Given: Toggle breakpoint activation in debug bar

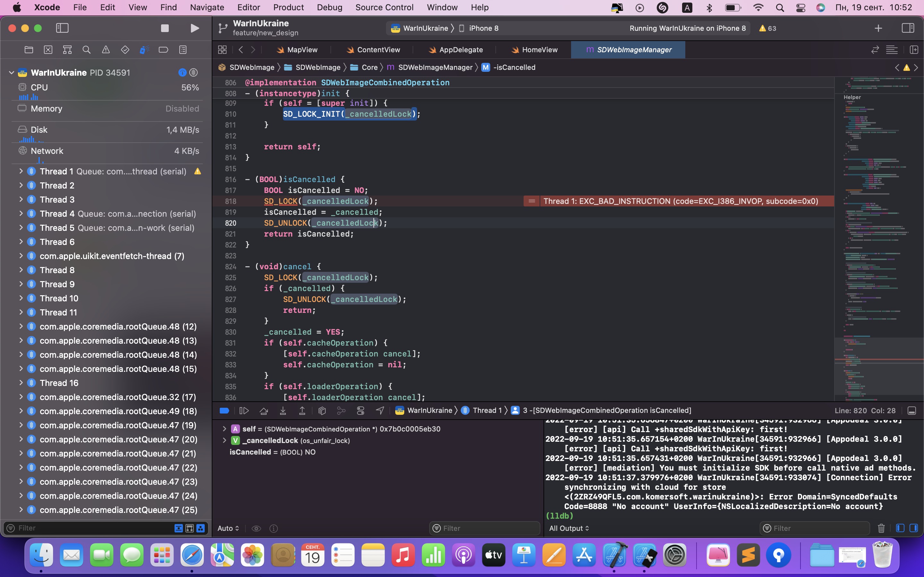Looking at the screenshot, I should point(224,410).
